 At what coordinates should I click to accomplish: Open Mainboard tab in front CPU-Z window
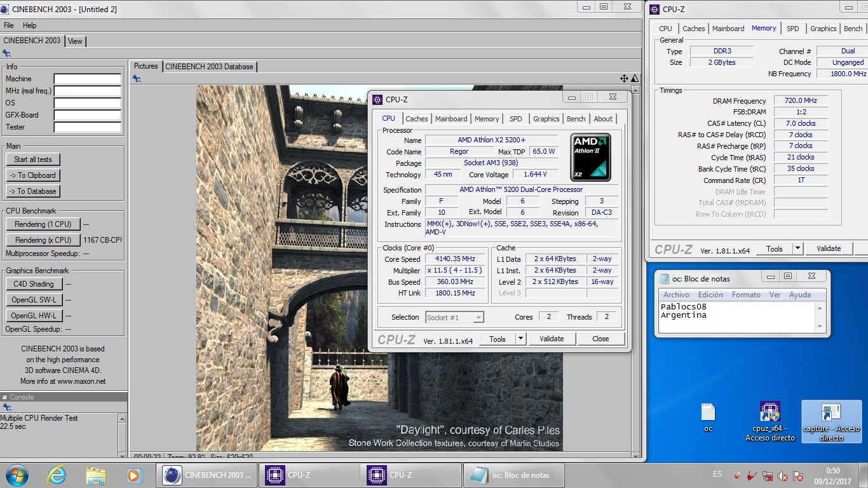pos(451,119)
